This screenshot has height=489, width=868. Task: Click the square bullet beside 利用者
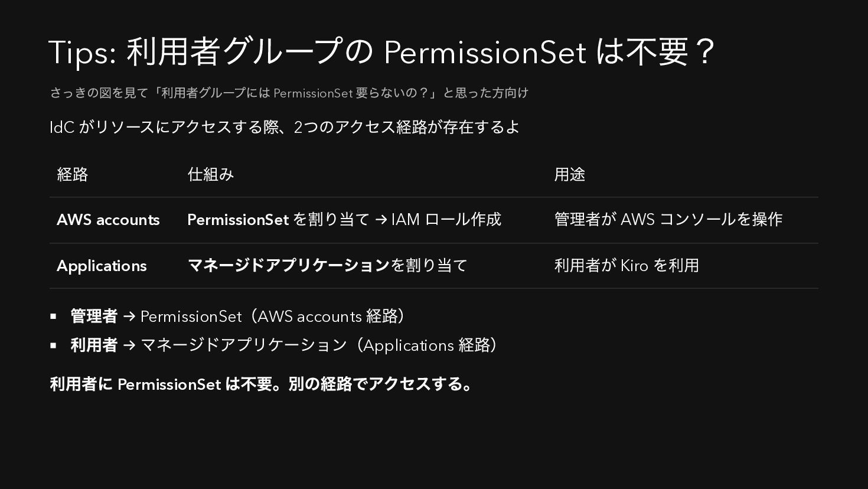pyautogui.click(x=53, y=345)
